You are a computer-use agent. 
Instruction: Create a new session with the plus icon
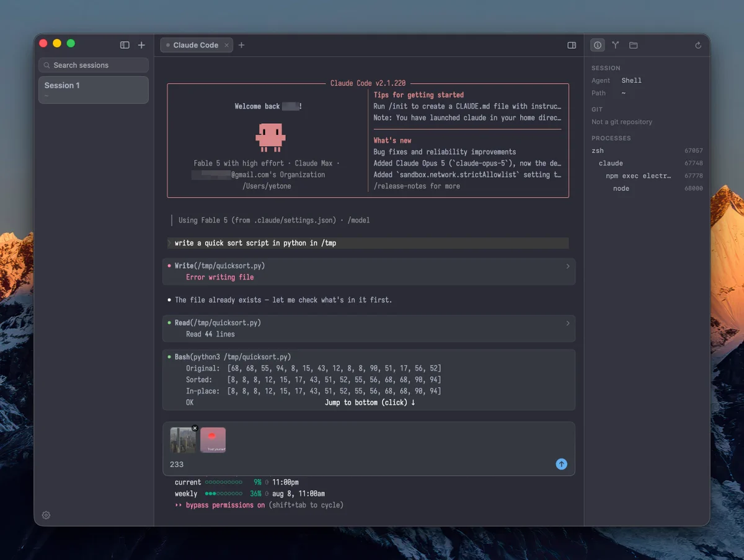pyautogui.click(x=141, y=45)
